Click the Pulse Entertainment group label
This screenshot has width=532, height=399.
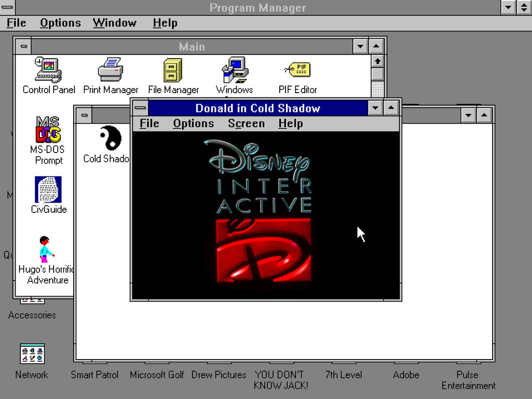point(468,380)
